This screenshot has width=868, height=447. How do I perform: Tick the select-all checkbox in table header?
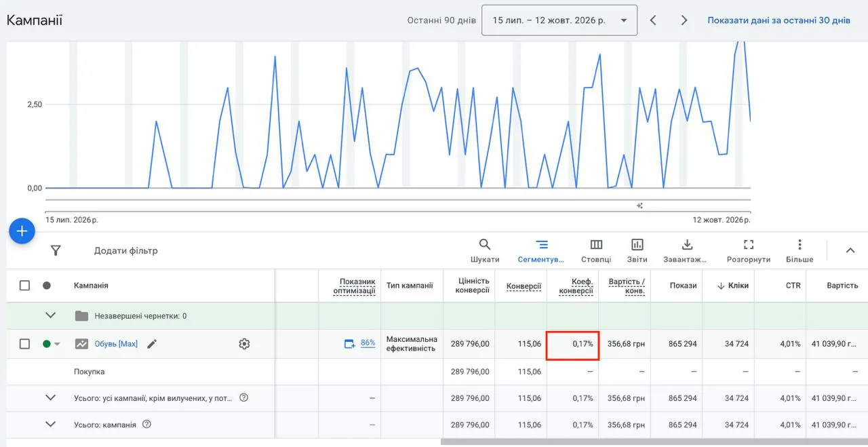(24, 286)
